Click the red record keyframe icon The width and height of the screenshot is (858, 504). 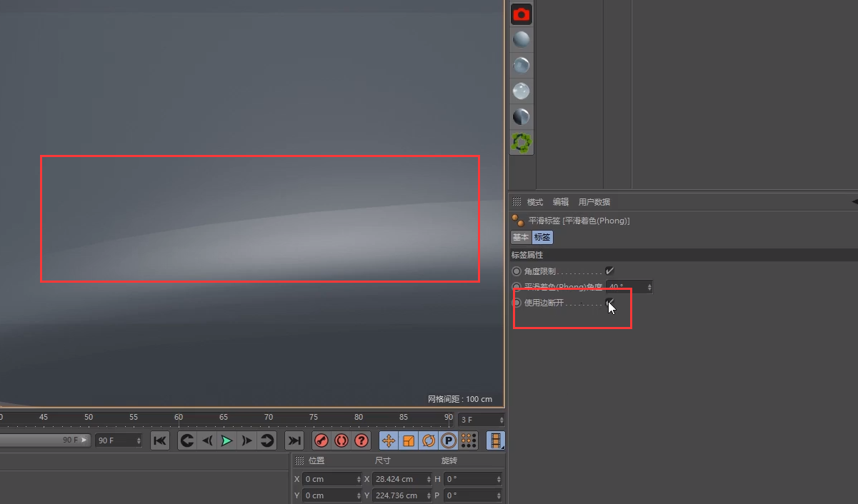point(321,440)
